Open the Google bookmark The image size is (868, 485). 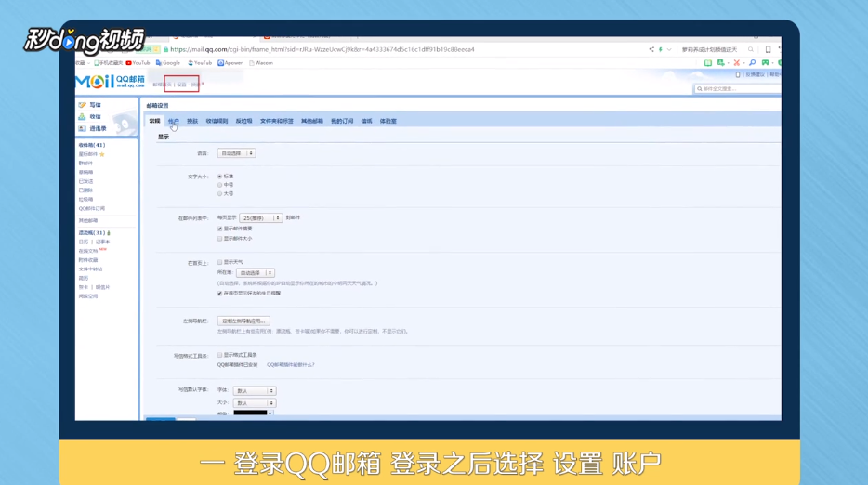click(168, 63)
